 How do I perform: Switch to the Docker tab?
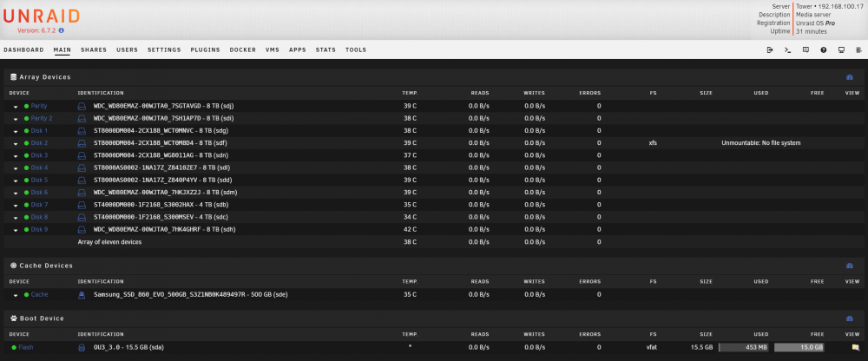point(242,49)
